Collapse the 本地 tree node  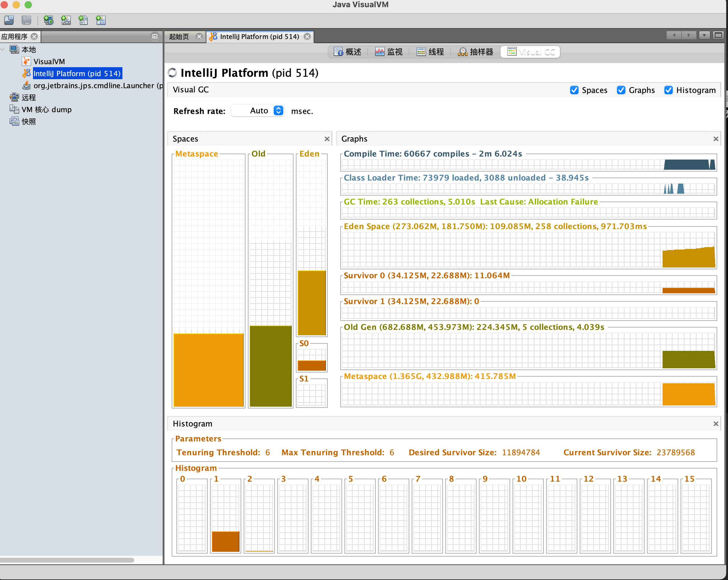(3, 49)
